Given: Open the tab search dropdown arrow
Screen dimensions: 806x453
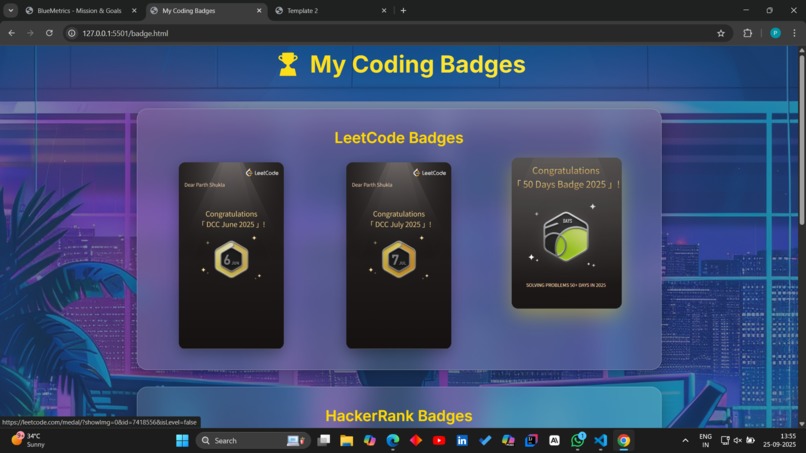Looking at the screenshot, I should (x=10, y=10).
